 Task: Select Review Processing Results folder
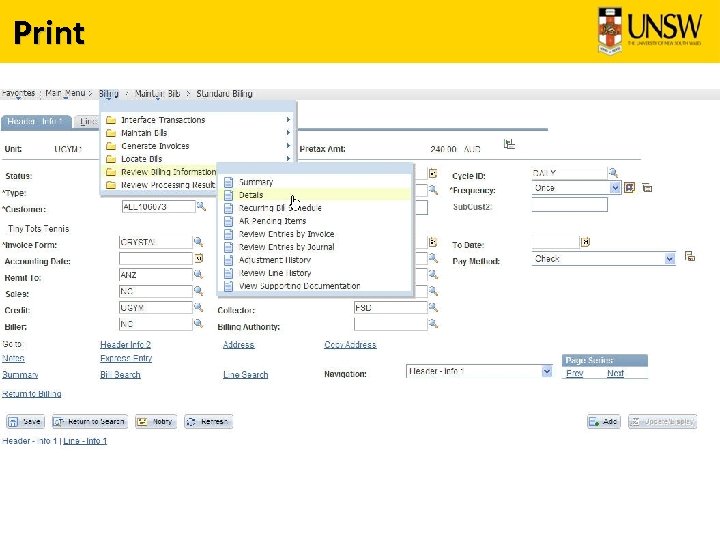(160, 185)
